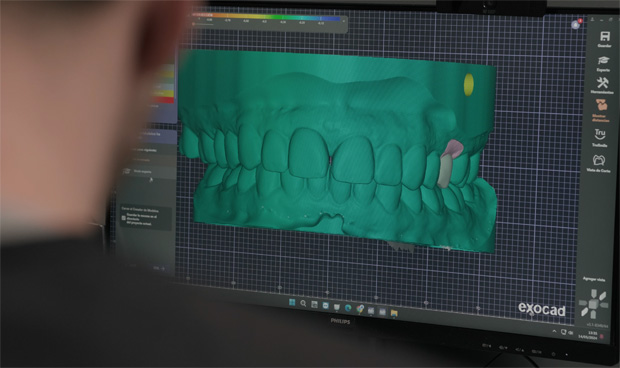Screen dimensions: 620x368
Task: Collapse the distance color scale panel
Action: [344, 21]
